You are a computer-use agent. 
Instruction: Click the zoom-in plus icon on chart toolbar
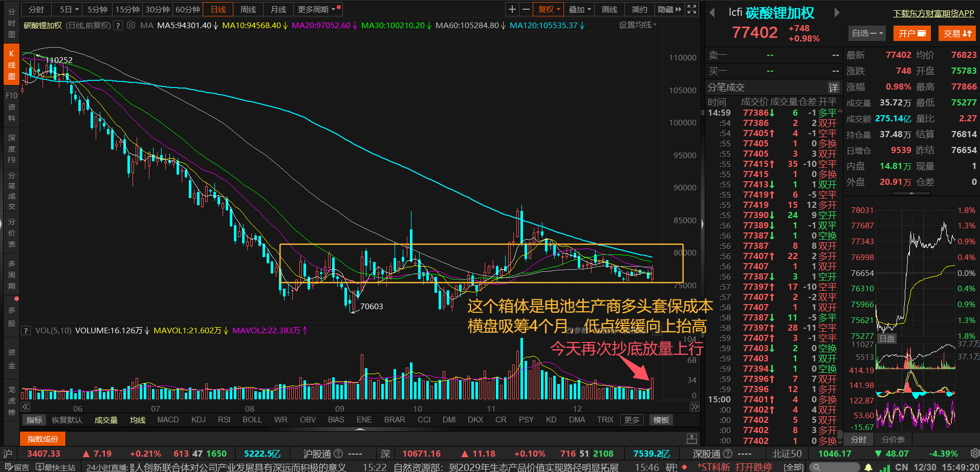pos(512,9)
